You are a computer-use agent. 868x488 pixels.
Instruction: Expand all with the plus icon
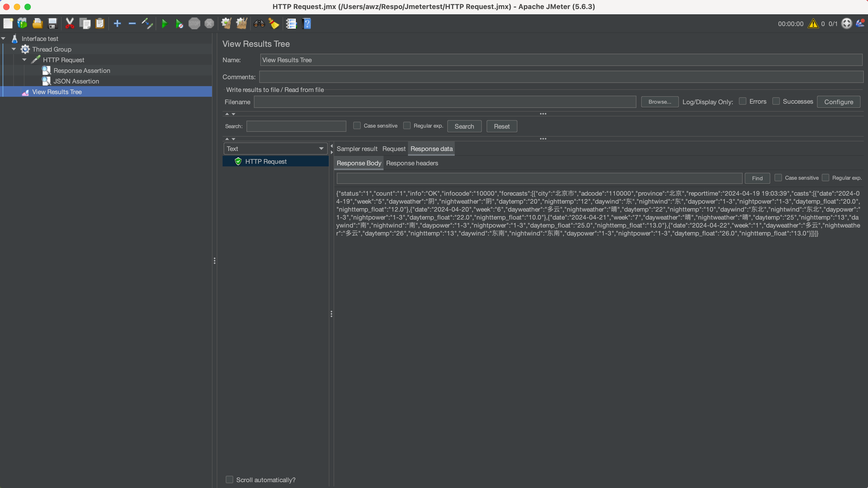pyautogui.click(x=117, y=24)
